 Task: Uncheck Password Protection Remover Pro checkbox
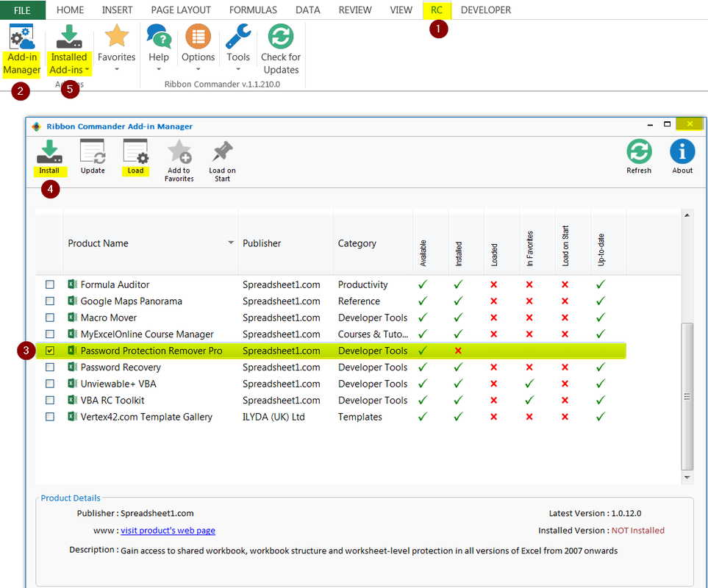click(x=50, y=351)
